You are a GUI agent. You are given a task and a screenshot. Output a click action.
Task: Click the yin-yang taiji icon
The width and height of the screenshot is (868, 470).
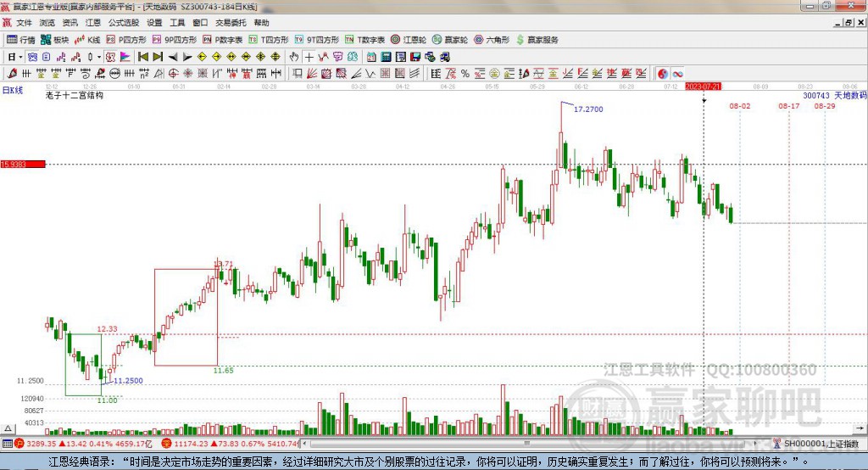click(663, 73)
